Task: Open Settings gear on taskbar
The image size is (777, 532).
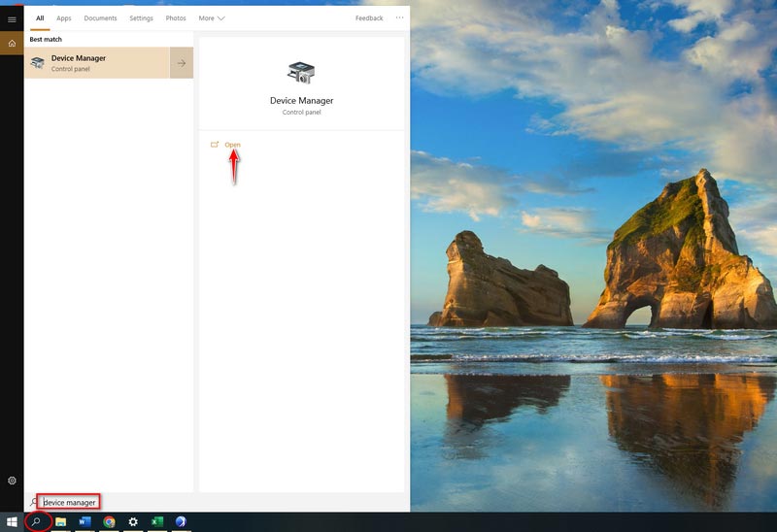Action: point(133,521)
